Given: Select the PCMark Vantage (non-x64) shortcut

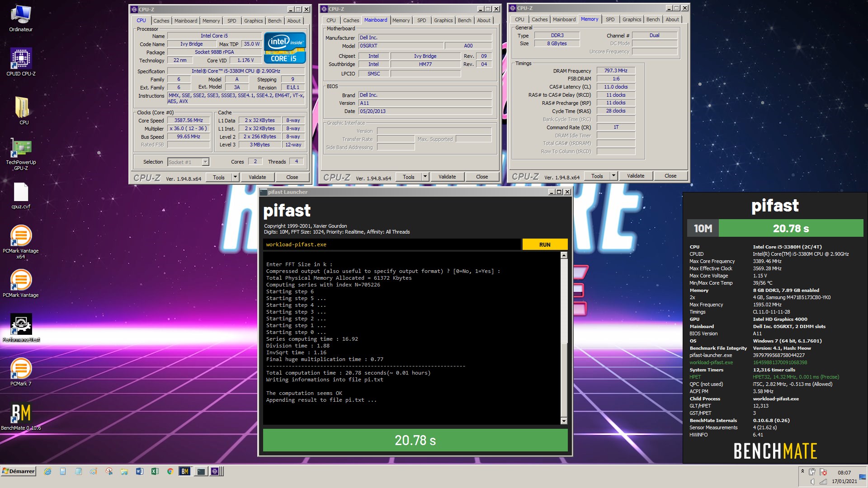Looking at the screenshot, I should pyautogui.click(x=21, y=284).
